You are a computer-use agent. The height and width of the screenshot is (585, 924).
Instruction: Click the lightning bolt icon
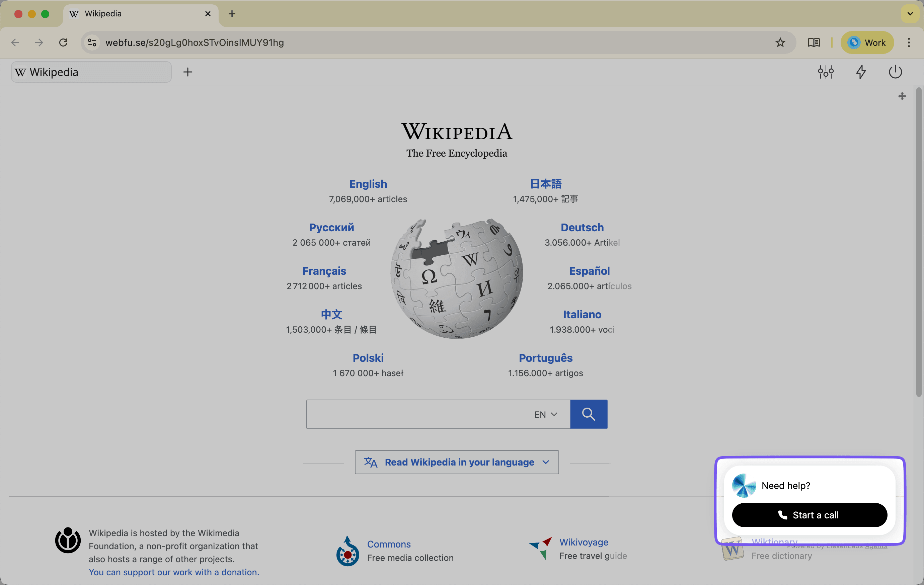click(861, 72)
